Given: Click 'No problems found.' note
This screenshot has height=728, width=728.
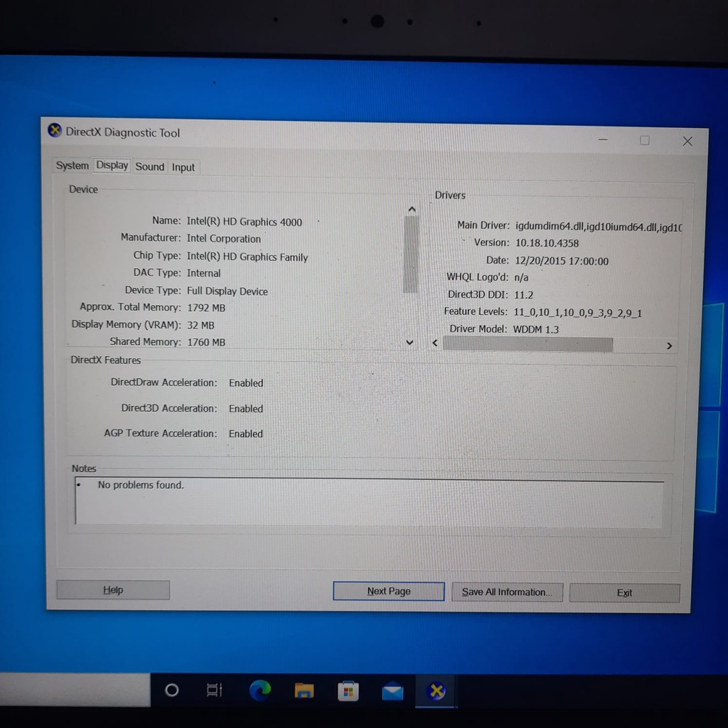Looking at the screenshot, I should [x=141, y=485].
